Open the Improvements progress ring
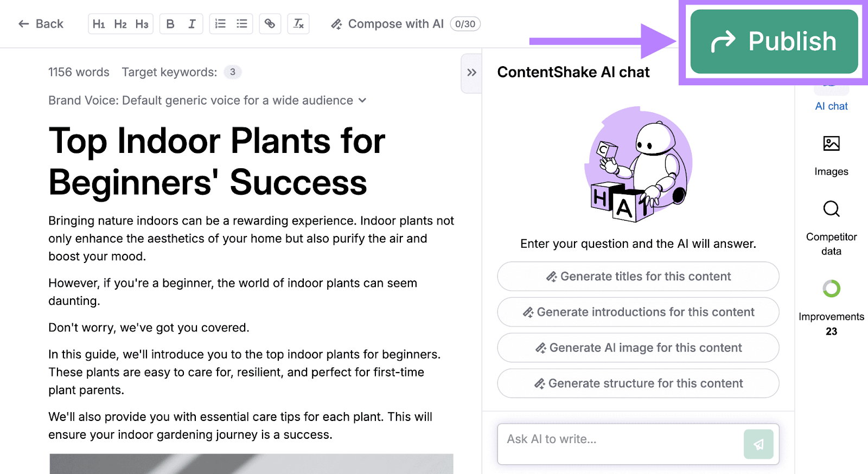Viewport: 868px width, 474px height. coord(831,289)
